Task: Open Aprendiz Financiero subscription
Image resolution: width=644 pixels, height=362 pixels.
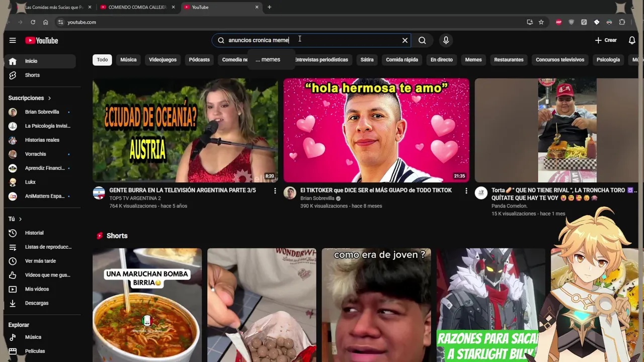Action: pyautogui.click(x=41, y=168)
